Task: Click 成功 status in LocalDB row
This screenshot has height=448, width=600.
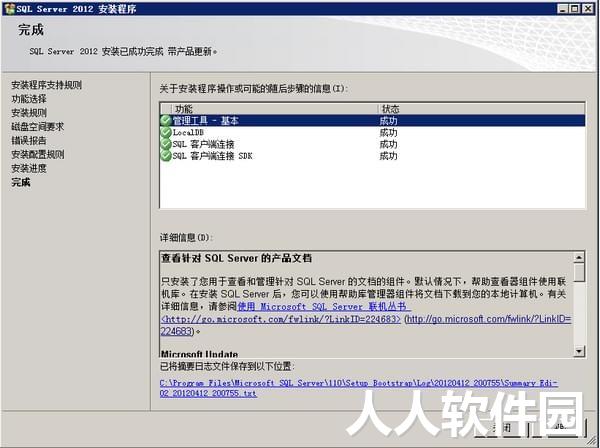Action: point(388,133)
